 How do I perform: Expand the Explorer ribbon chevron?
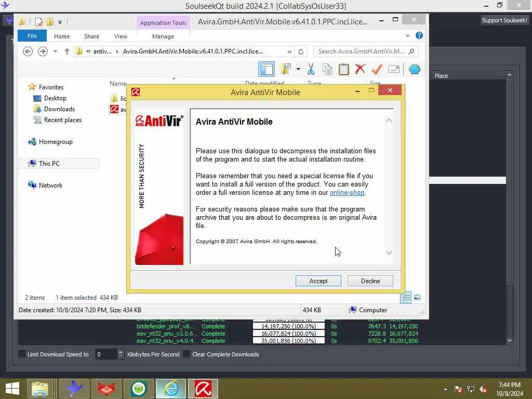tap(407, 36)
